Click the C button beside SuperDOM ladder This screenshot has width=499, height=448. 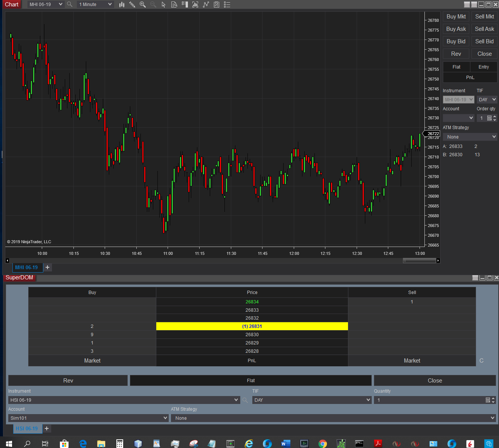(x=481, y=361)
